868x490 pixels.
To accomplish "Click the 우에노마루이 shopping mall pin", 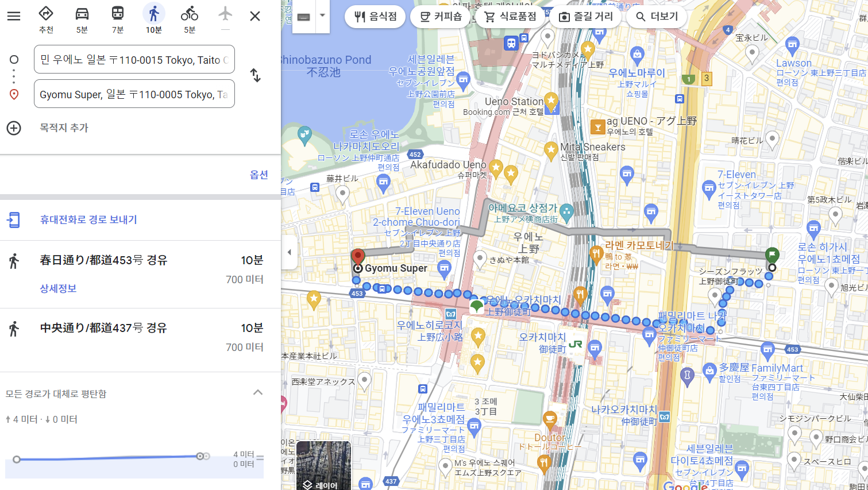I will point(636,56).
